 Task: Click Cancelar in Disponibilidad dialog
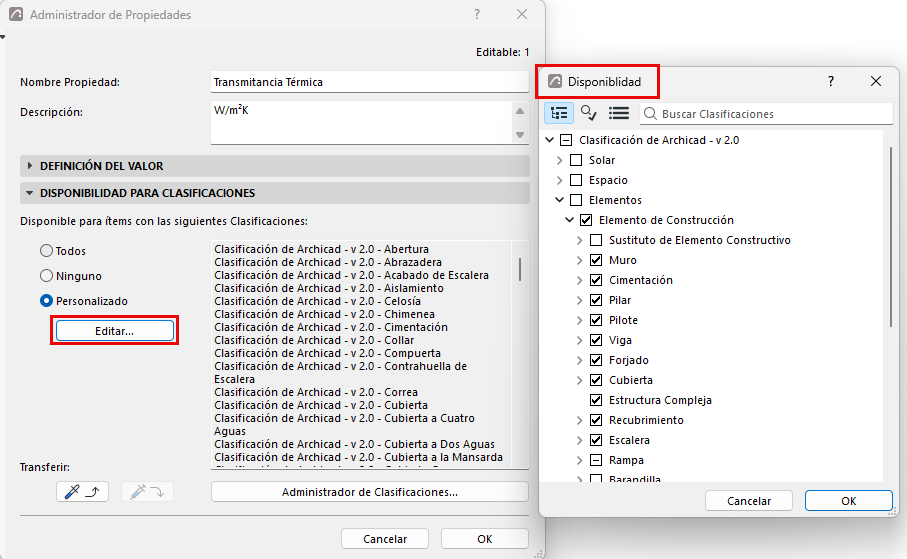pyautogui.click(x=749, y=501)
